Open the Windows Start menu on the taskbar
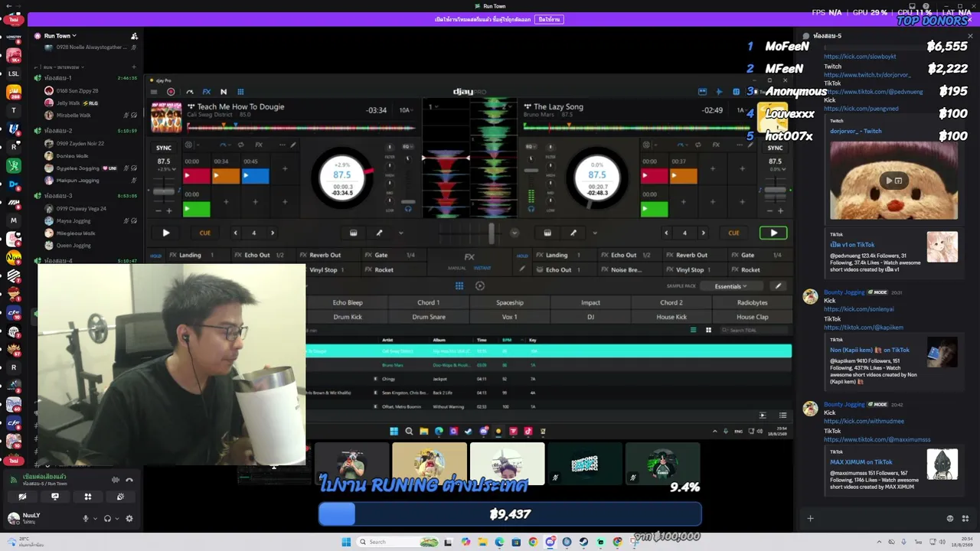Viewport: 980px width, 551px height. (x=346, y=542)
